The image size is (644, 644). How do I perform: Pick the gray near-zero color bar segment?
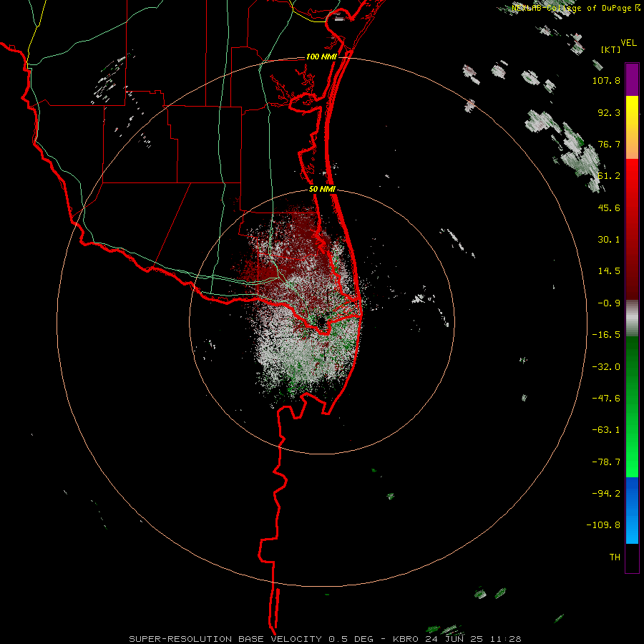tap(632, 318)
